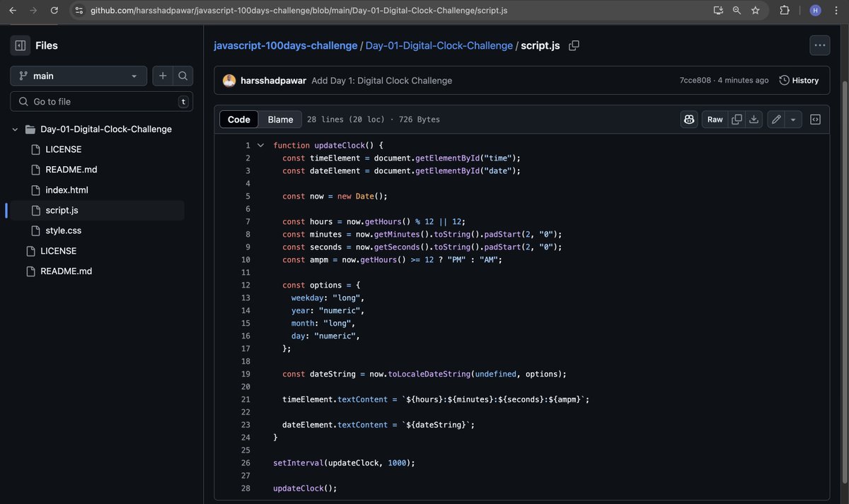Collapse Day-01-Digital-Clock-Challenge folder chevron
849x504 pixels.
15,129
